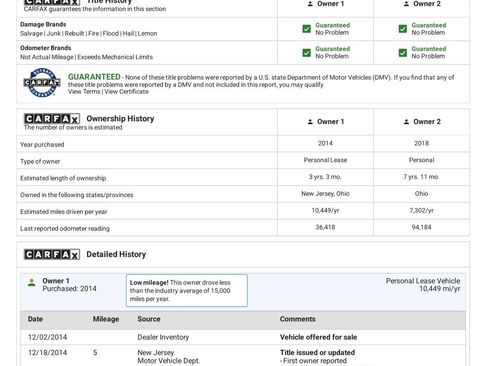This screenshot has height=366, width=488.
Task: Click the 10,449/yr miles cell in Ownership History
Action: (x=325, y=211)
